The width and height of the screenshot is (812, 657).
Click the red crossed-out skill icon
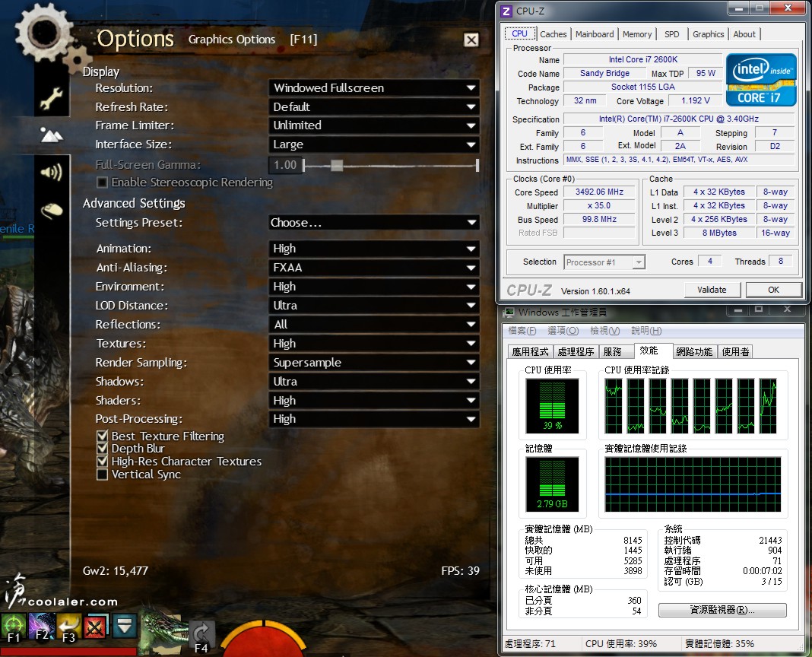[95, 627]
